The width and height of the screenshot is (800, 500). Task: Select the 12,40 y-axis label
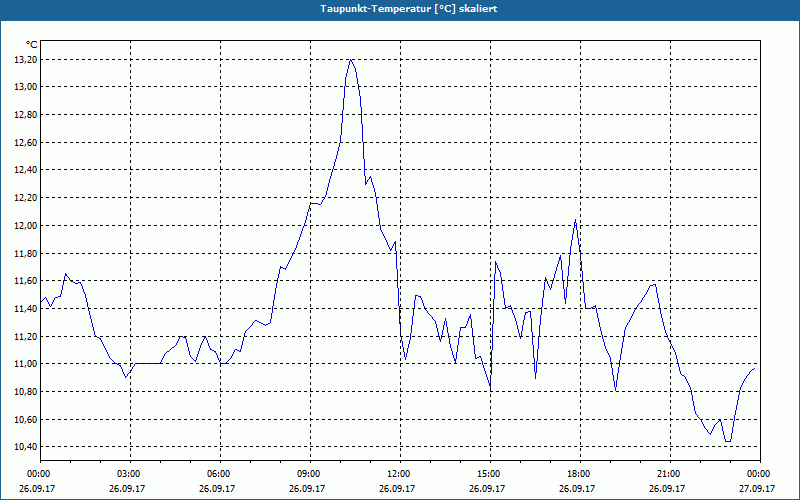(27, 170)
